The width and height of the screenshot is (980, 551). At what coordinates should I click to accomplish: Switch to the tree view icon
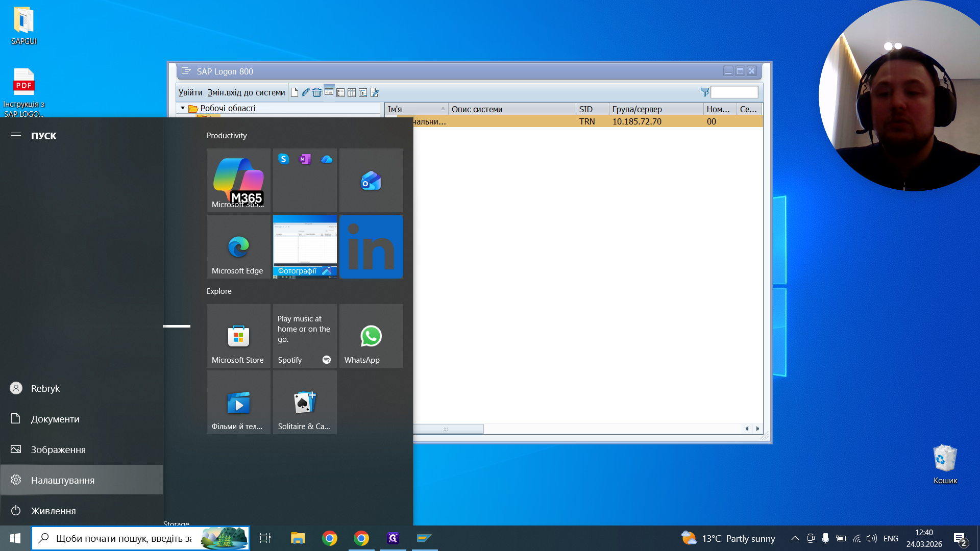click(x=363, y=92)
